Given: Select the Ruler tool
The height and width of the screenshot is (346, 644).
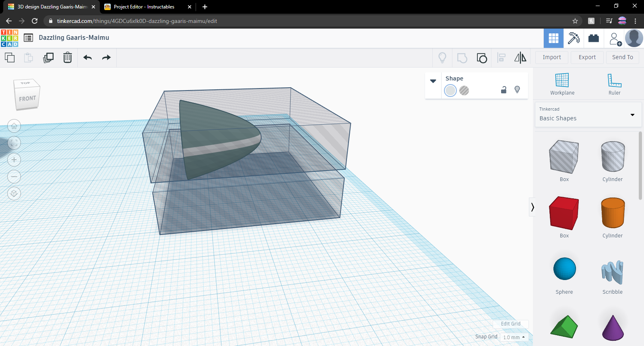Looking at the screenshot, I should pos(614,84).
